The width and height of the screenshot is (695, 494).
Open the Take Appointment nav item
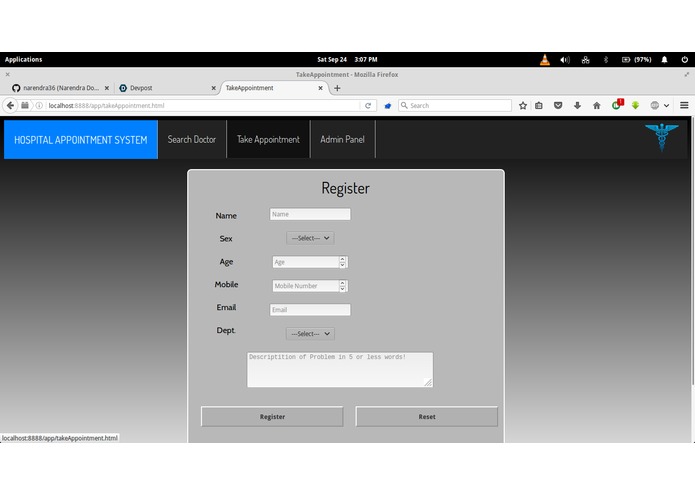(268, 139)
